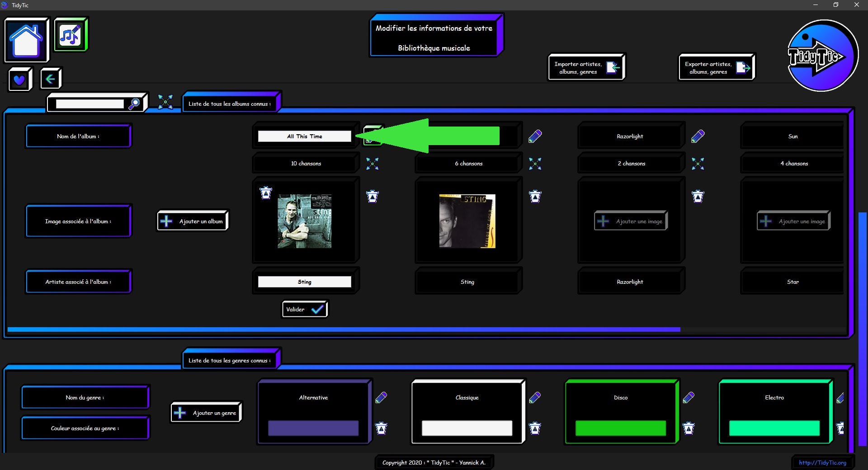Select the Razorlight album name box

click(x=630, y=136)
